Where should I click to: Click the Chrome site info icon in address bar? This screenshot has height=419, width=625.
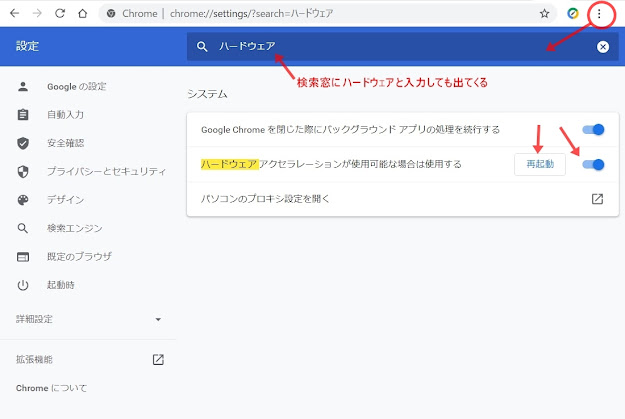tap(111, 14)
